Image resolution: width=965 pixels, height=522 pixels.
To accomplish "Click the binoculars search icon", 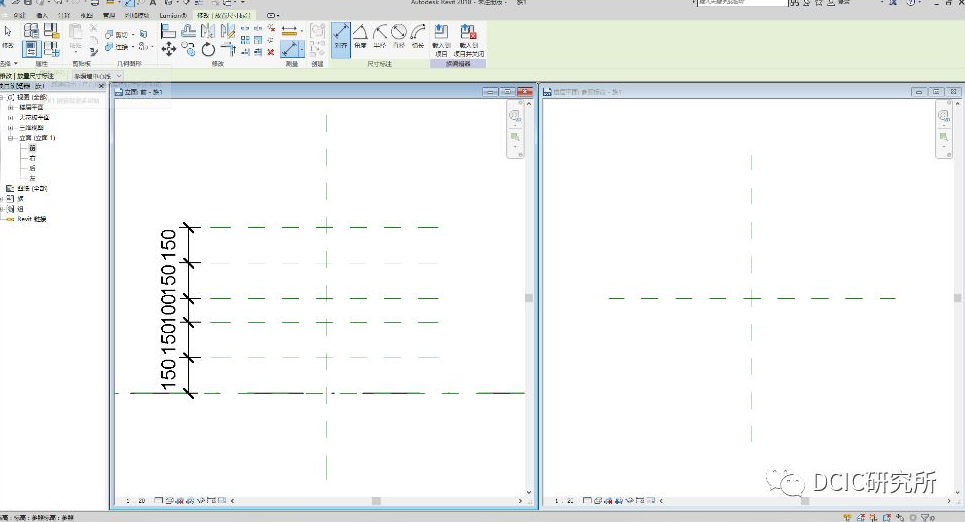I will [x=795, y=3].
